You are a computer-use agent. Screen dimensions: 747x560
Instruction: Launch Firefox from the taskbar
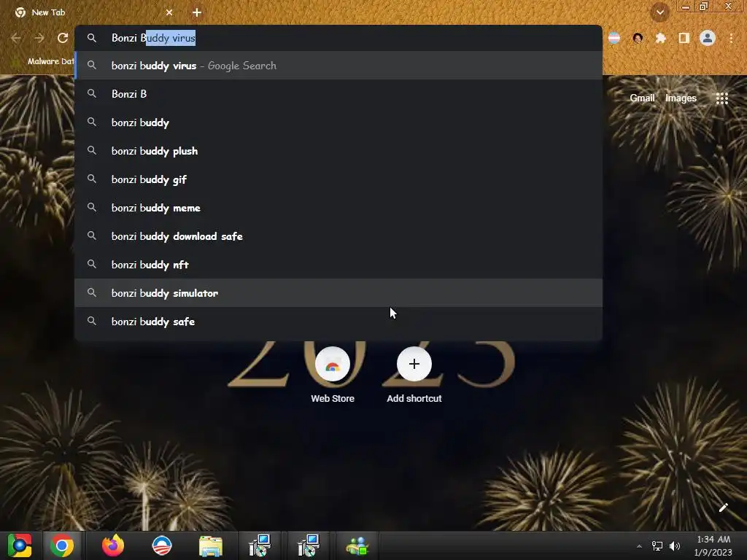point(113,545)
